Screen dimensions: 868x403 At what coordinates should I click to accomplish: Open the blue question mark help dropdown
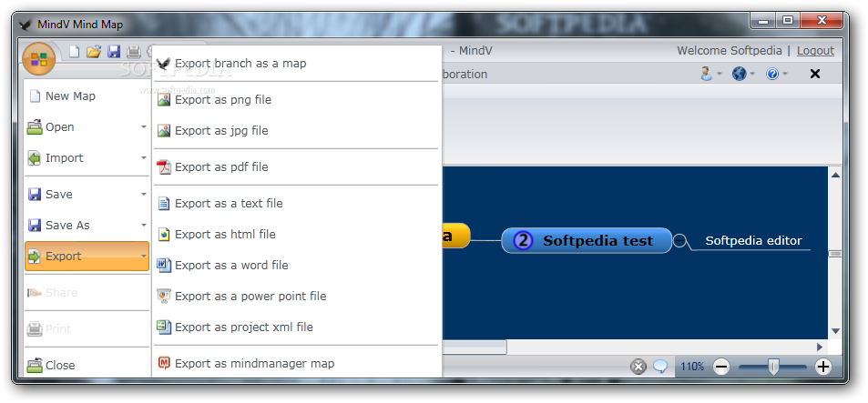click(x=776, y=74)
